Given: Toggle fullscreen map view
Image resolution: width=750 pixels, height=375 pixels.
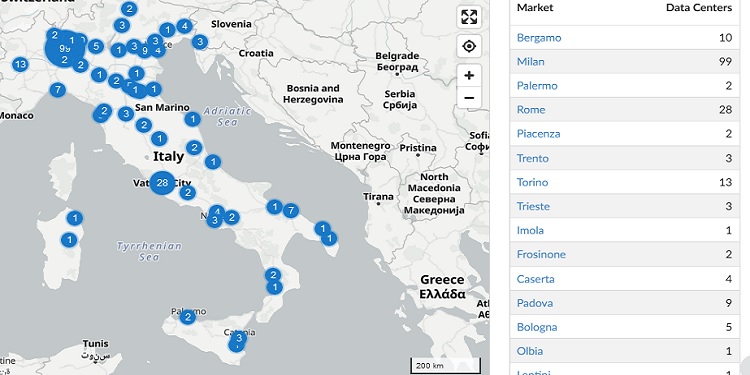Looking at the screenshot, I should (x=469, y=17).
